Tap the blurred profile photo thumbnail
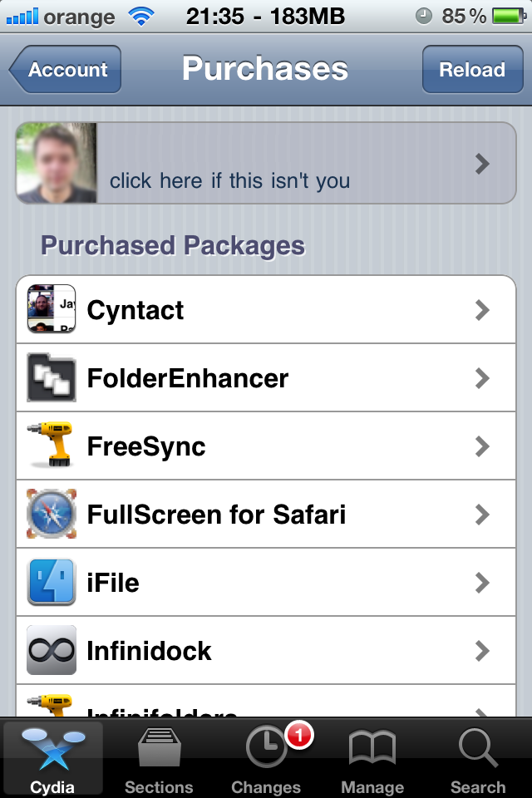Image resolution: width=532 pixels, height=798 pixels. (57, 163)
